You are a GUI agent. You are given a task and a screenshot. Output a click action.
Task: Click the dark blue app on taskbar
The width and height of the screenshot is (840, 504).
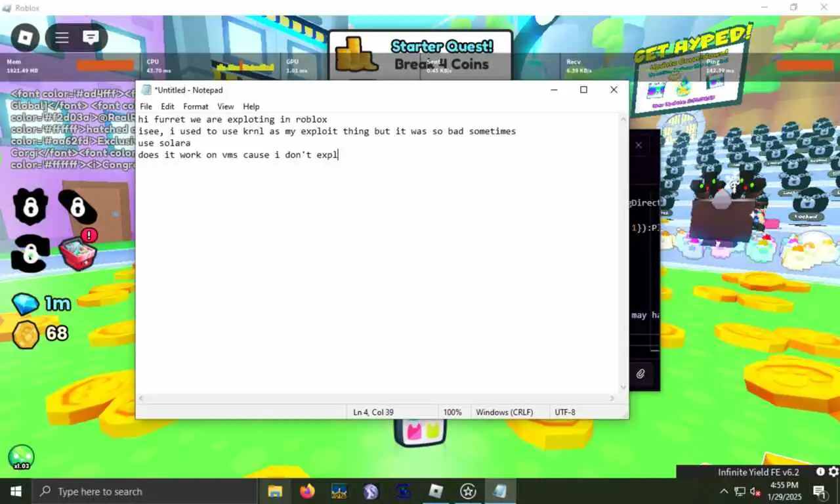tap(404, 491)
